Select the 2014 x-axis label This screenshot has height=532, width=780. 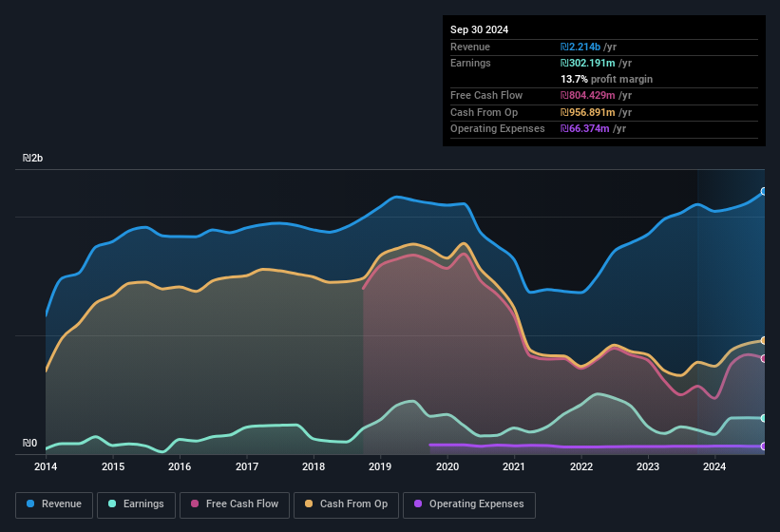coord(46,466)
